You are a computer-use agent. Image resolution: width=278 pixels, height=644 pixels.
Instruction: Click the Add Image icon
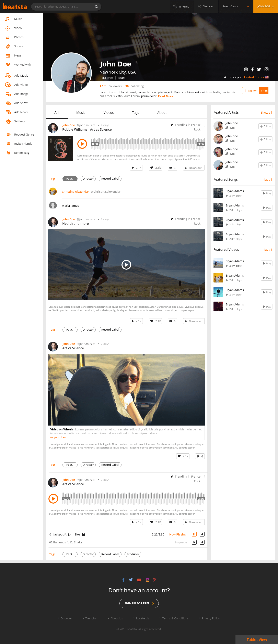tap(8, 94)
